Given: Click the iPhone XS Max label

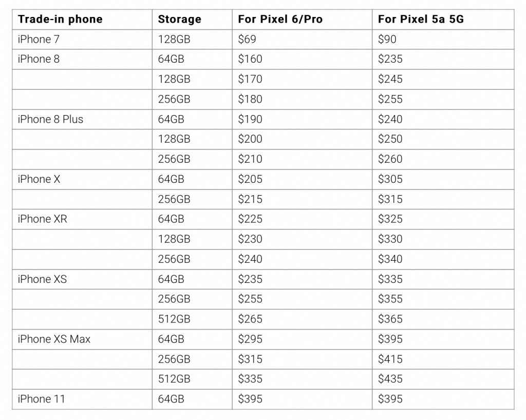Looking at the screenshot, I should (54, 339).
